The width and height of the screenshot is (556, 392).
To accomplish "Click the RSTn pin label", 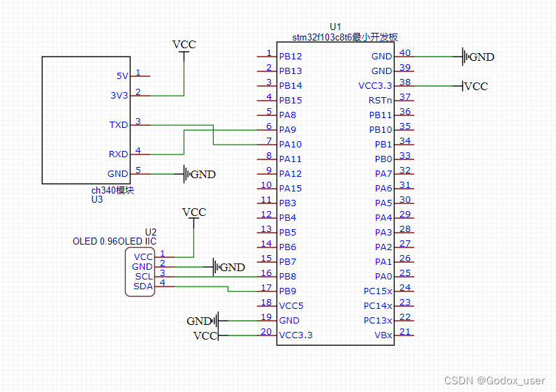I will pyautogui.click(x=380, y=101).
